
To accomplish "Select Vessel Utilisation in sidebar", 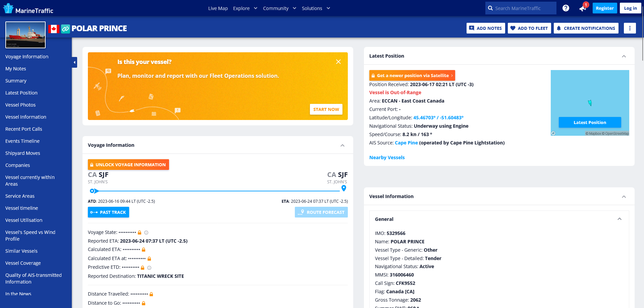I will [24, 220].
